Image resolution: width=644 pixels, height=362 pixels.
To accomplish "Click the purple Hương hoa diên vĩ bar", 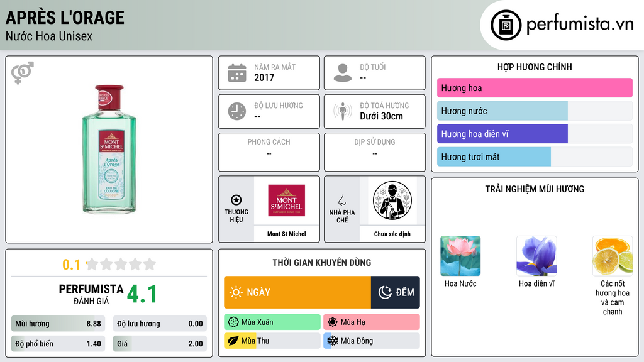I will pos(535,134).
